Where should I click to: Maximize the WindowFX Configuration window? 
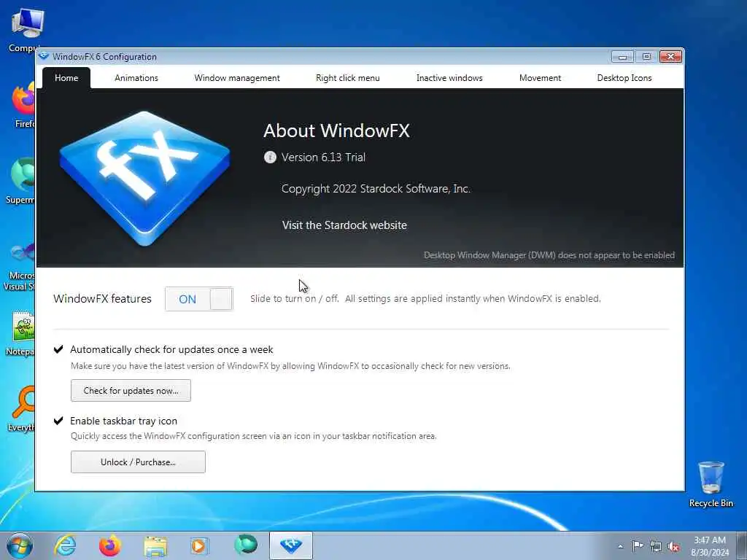click(x=646, y=57)
